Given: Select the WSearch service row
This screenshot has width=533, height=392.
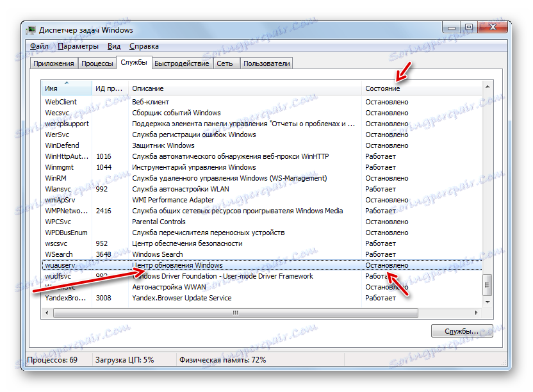Looking at the screenshot, I should point(262,254).
